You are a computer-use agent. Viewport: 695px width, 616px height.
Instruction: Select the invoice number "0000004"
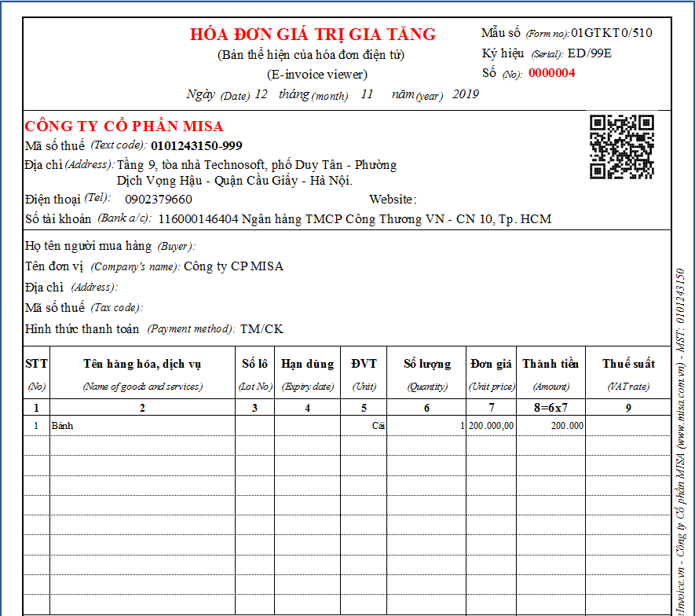pos(552,73)
